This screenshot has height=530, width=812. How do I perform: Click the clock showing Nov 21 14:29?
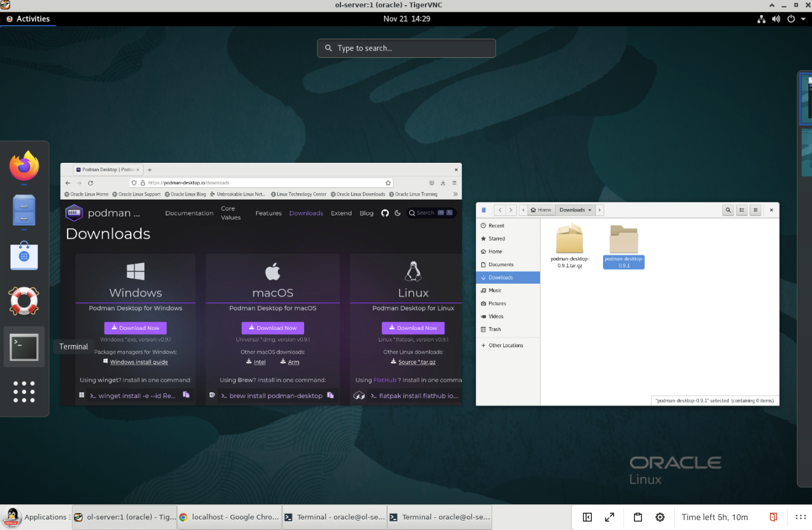click(x=407, y=19)
